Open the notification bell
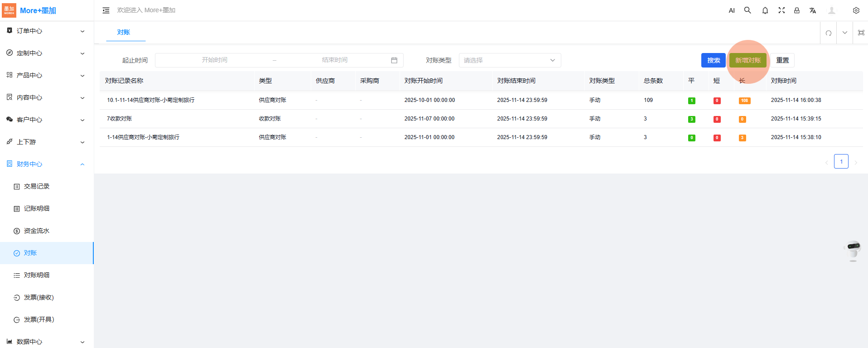The image size is (868, 348). coord(765,10)
